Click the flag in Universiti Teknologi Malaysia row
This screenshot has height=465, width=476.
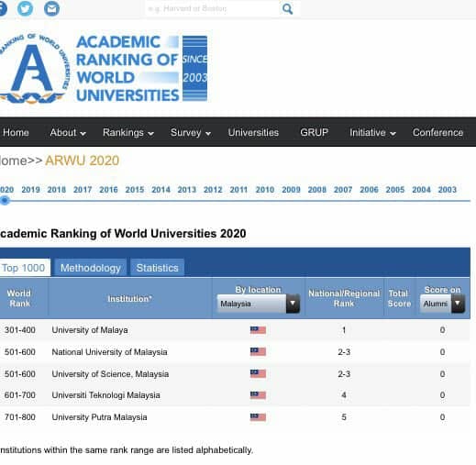tap(258, 395)
